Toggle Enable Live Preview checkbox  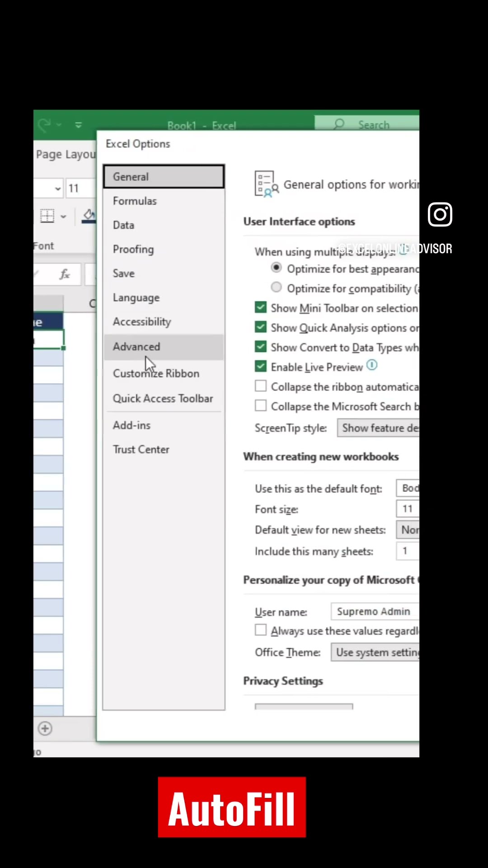261,366
